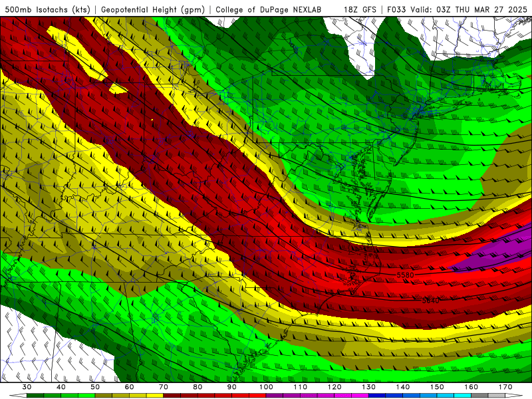This screenshot has height=399, width=532.
Task: Click the 50 knots legend value
Action: tap(95, 387)
